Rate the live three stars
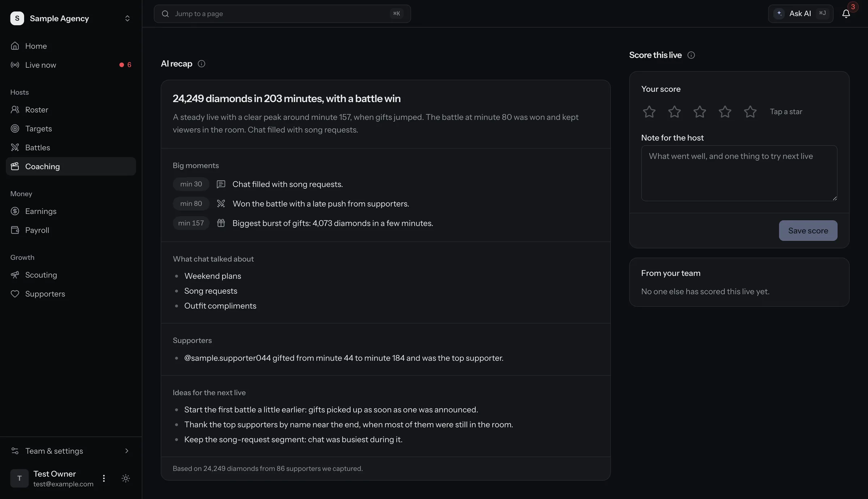 (x=699, y=112)
